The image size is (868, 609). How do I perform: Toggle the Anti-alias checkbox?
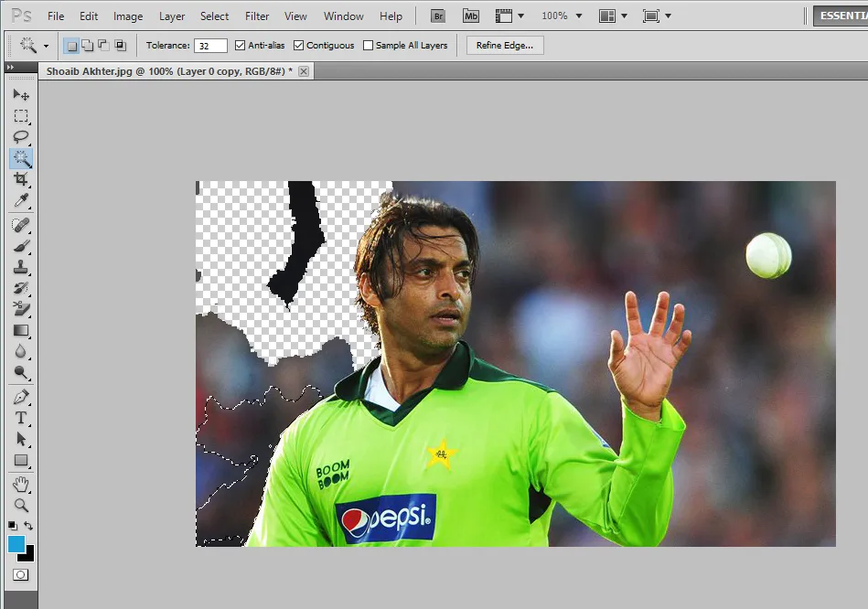click(x=240, y=46)
